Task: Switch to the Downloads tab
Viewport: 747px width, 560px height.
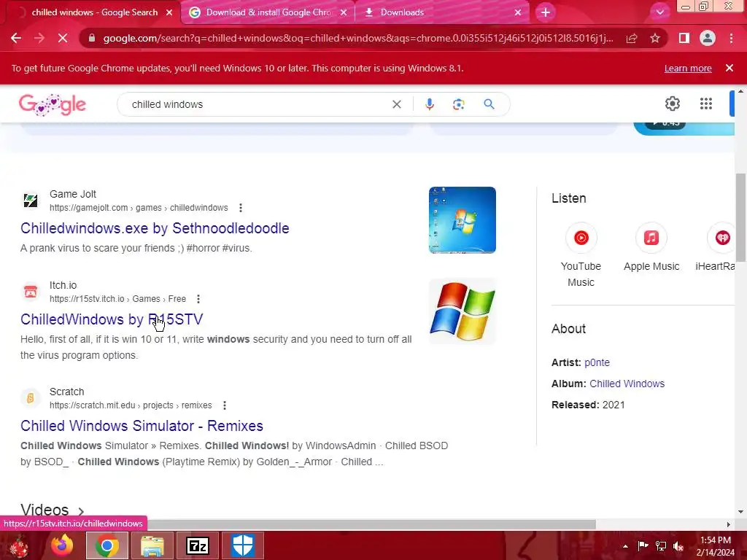Action: pos(402,12)
